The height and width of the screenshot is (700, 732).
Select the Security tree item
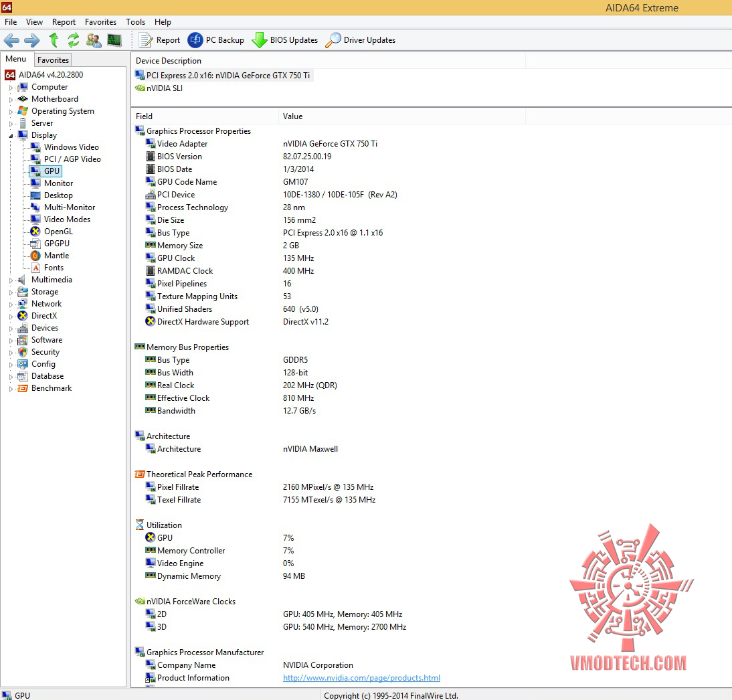45,352
